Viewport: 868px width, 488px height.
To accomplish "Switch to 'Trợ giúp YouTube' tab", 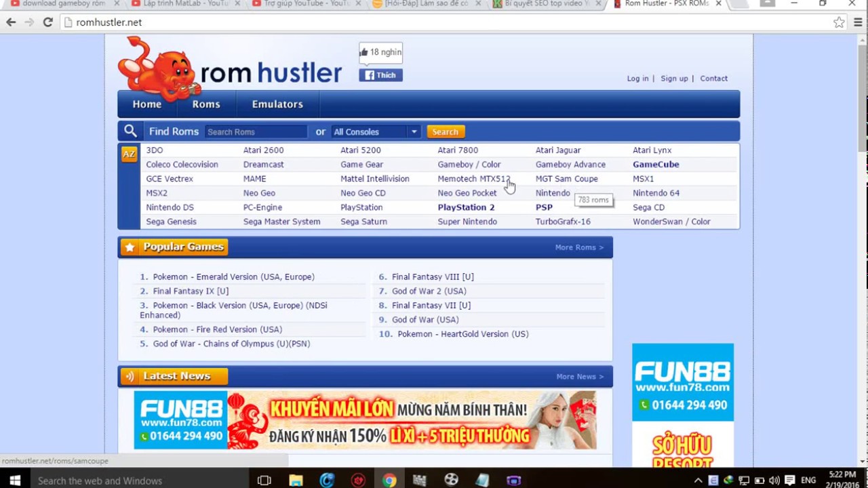I will click(305, 4).
